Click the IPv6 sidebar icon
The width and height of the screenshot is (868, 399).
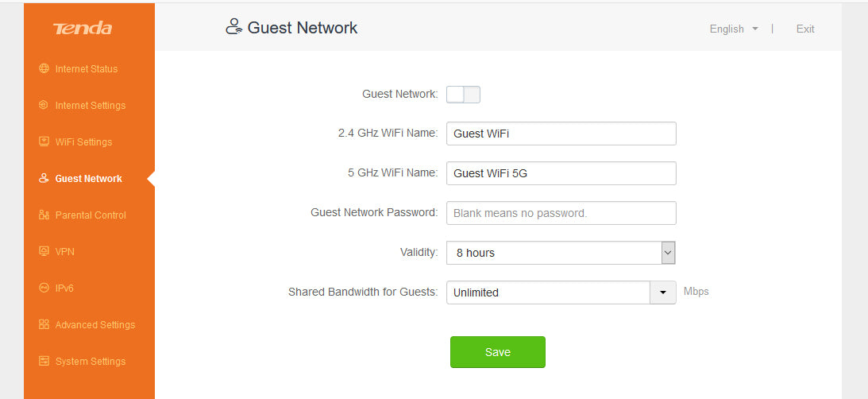pyautogui.click(x=44, y=289)
